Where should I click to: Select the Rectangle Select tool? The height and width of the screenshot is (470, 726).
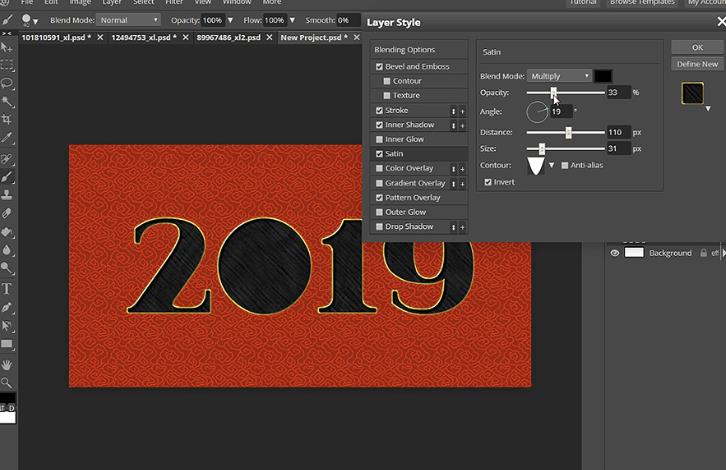(6, 65)
